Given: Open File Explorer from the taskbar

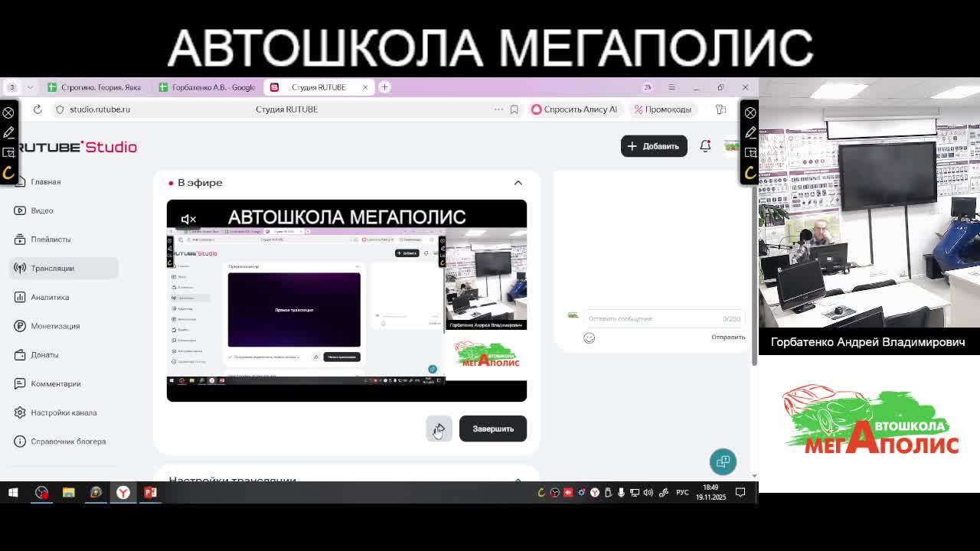Looking at the screenshot, I should point(68,492).
